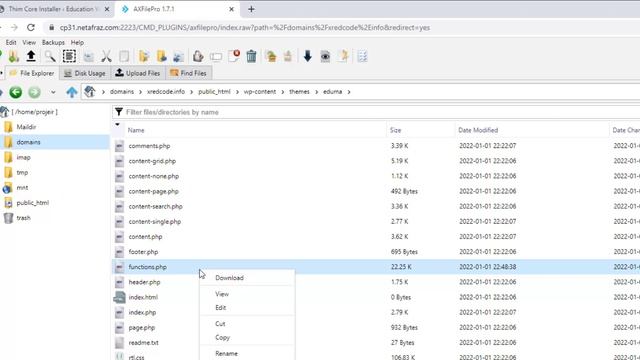Click the select-all dashed box icon
Image resolution: width=640 pixels, height=360 pixels.
pos(69,56)
